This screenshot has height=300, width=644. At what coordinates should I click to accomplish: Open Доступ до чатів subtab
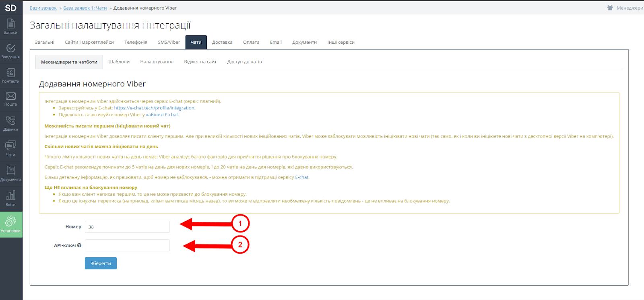coord(244,62)
